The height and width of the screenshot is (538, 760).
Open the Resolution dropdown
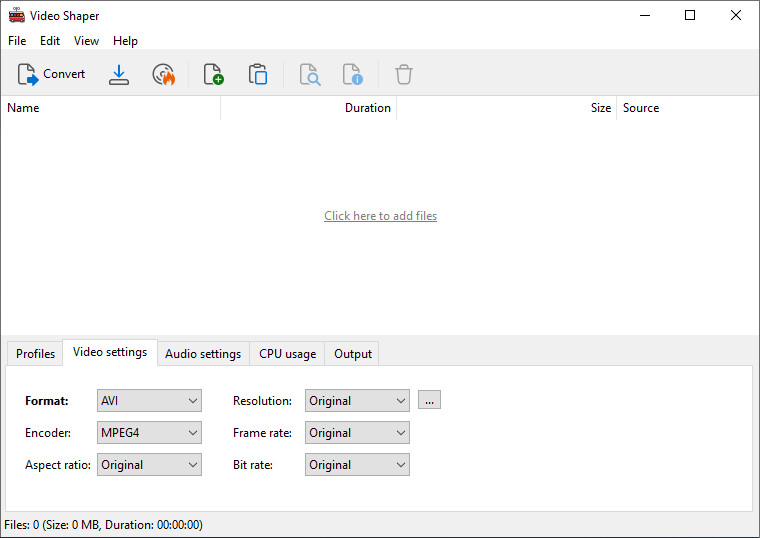(357, 401)
